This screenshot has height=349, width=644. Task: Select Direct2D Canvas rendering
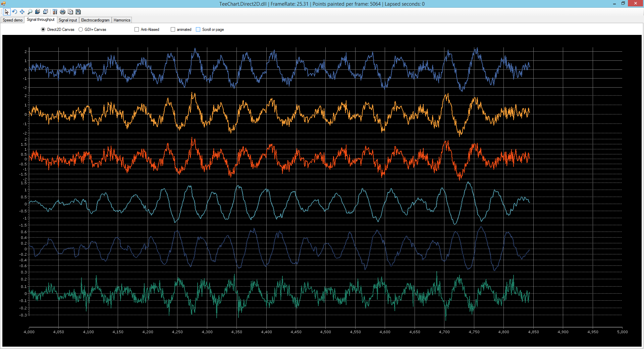coord(43,30)
